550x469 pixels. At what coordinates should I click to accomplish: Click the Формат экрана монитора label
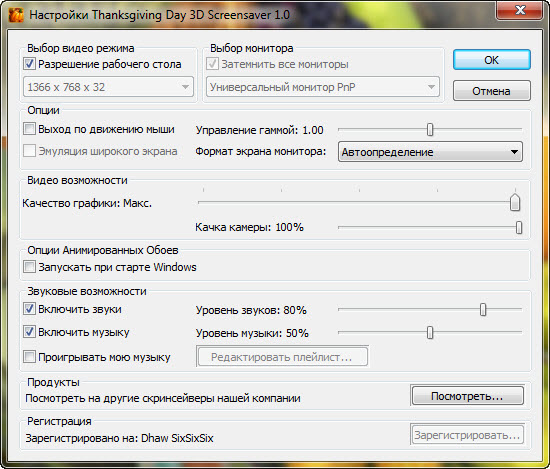(261, 152)
